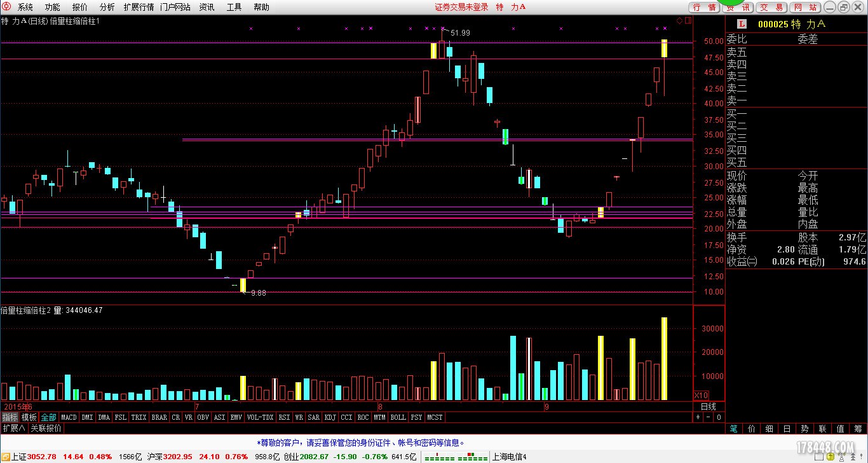Open the 分析 menu
The width and height of the screenshot is (868, 463).
107,7
